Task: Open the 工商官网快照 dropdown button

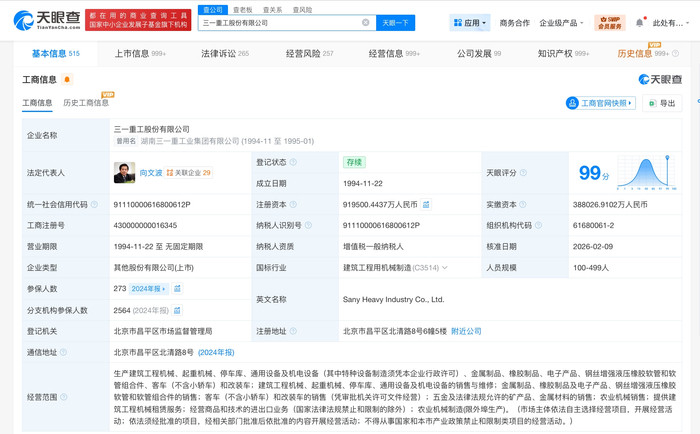Action: [x=601, y=103]
